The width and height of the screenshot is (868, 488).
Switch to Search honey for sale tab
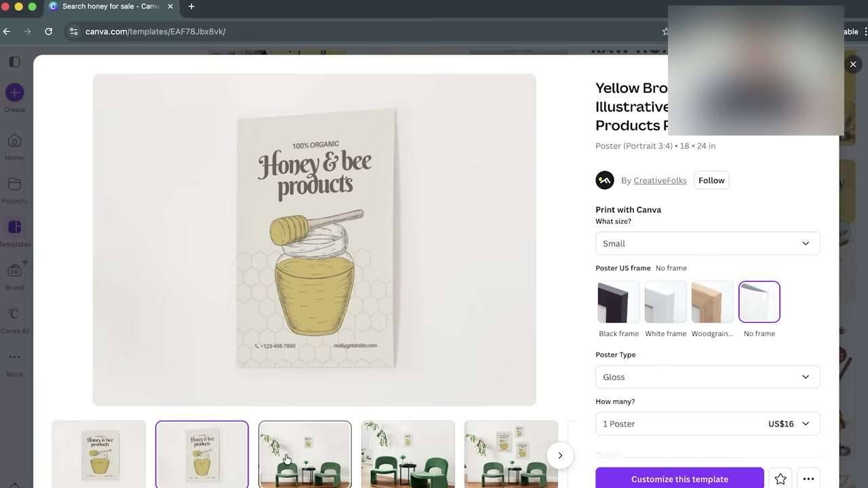click(111, 7)
